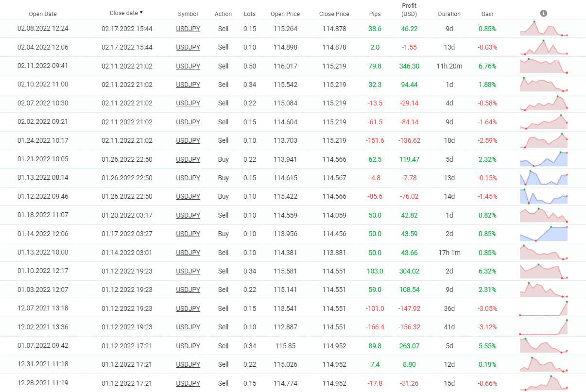Open mini chart for the 46.22 profit trade
This screenshot has width=586, height=392.
coord(543,29)
